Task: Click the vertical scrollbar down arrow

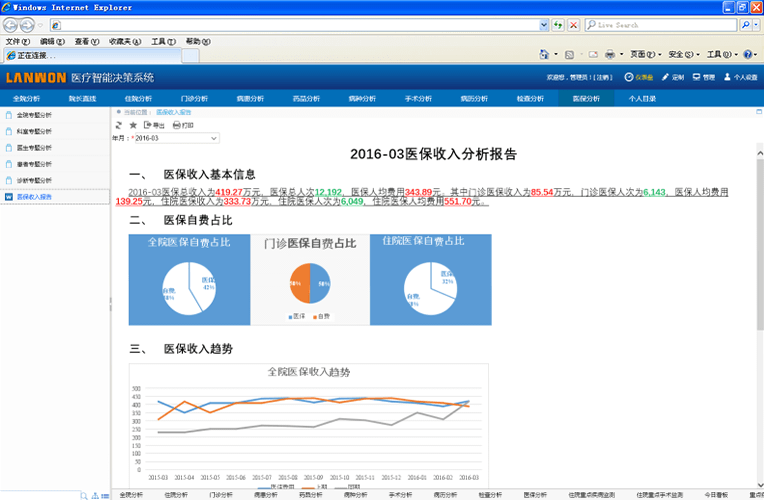Action: pyautogui.click(x=760, y=485)
